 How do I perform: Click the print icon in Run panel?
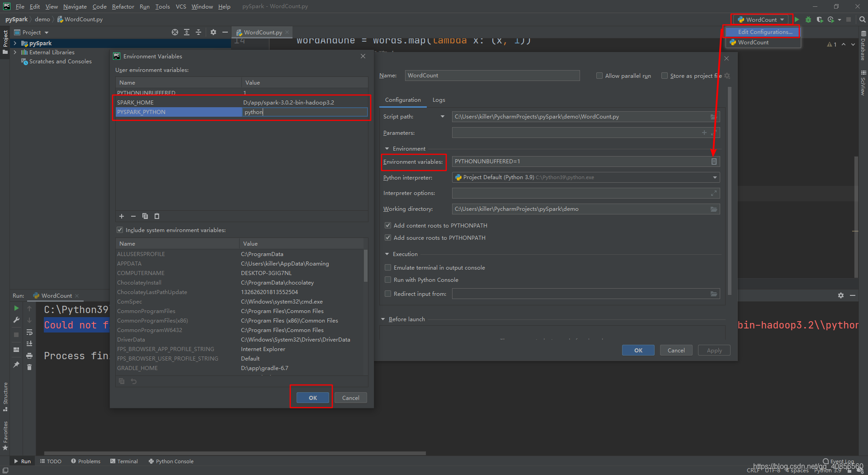[x=29, y=356]
